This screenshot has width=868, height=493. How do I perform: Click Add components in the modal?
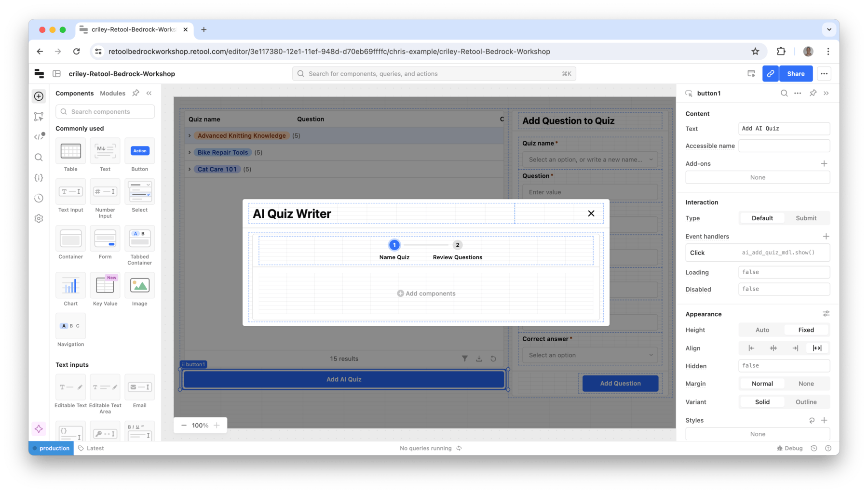pos(426,293)
